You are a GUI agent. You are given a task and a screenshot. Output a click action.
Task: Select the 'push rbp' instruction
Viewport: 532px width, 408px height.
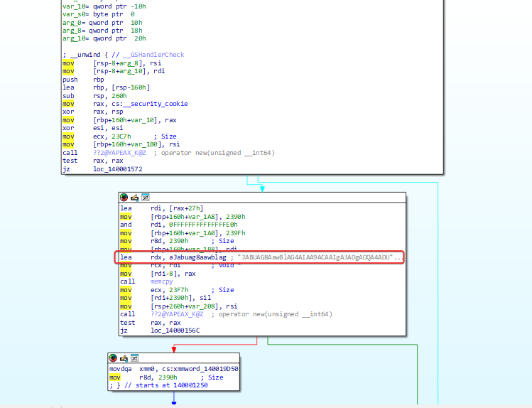pos(83,80)
